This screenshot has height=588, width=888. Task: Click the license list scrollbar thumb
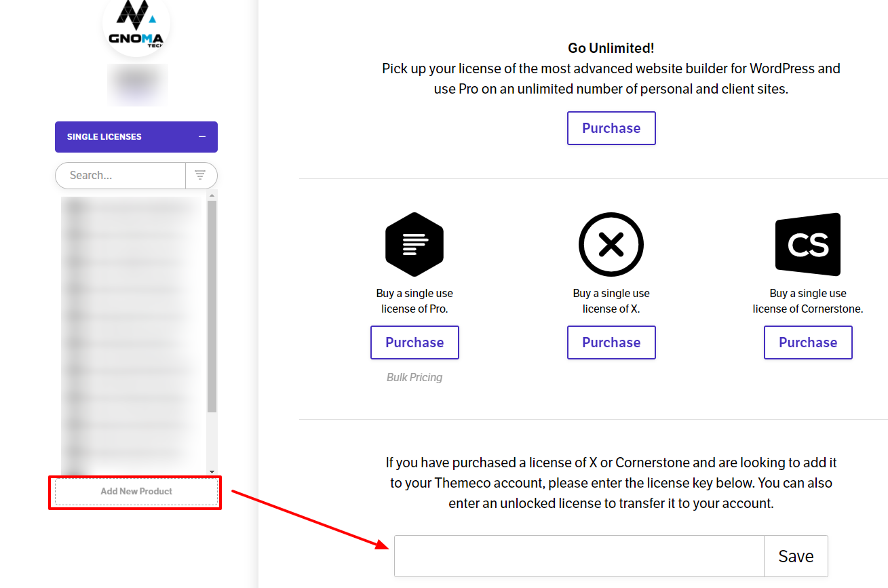click(x=212, y=307)
